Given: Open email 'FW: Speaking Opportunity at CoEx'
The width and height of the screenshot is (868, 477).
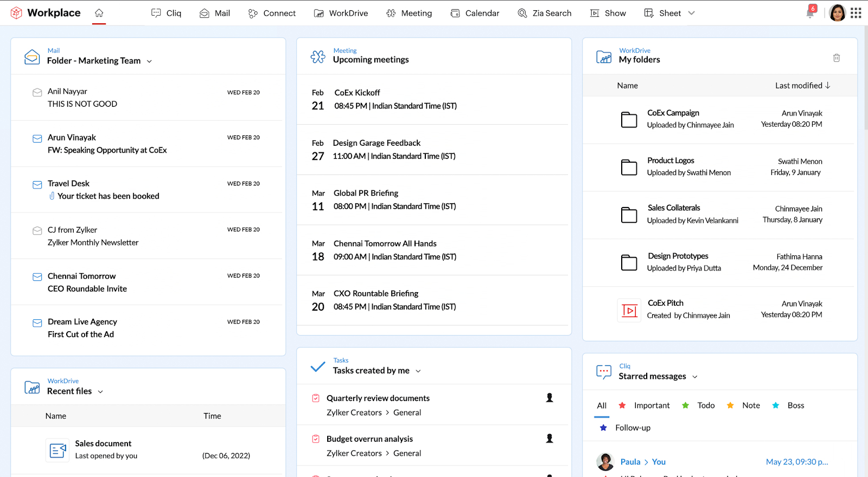Looking at the screenshot, I should click(x=146, y=144).
